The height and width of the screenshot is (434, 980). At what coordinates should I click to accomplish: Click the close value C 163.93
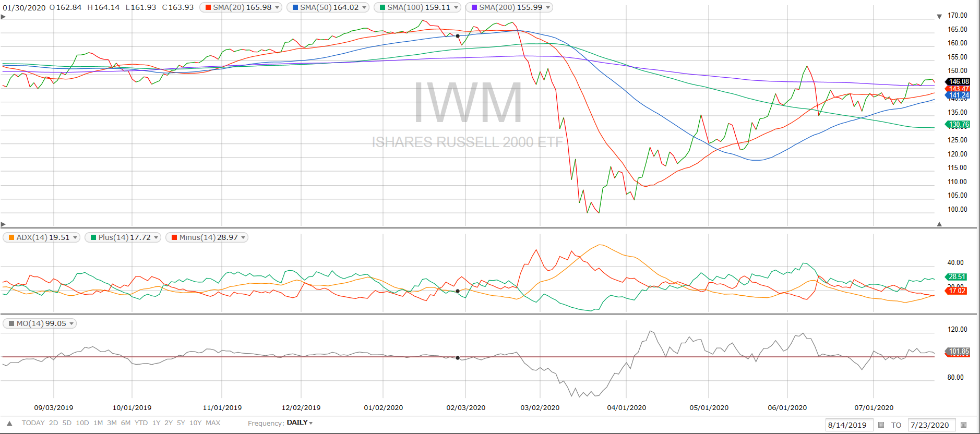(x=178, y=8)
